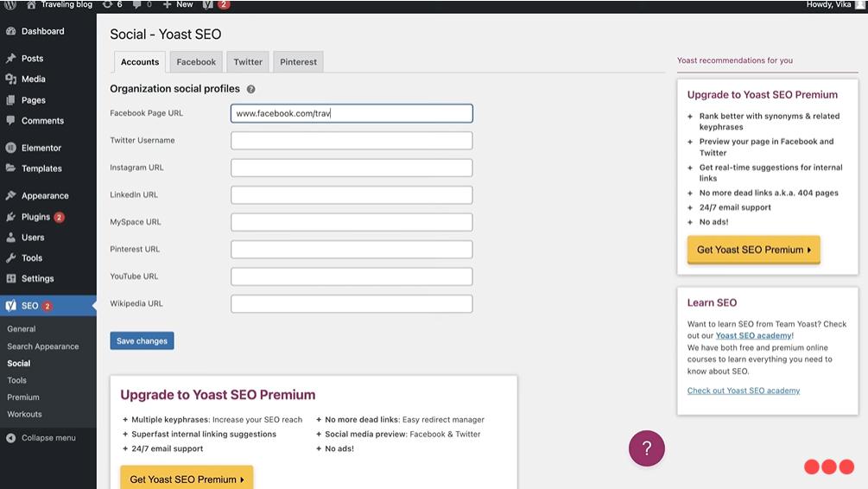Open Yoast icon in admin bar
Screen dimensions: 868x489
click(207, 4)
